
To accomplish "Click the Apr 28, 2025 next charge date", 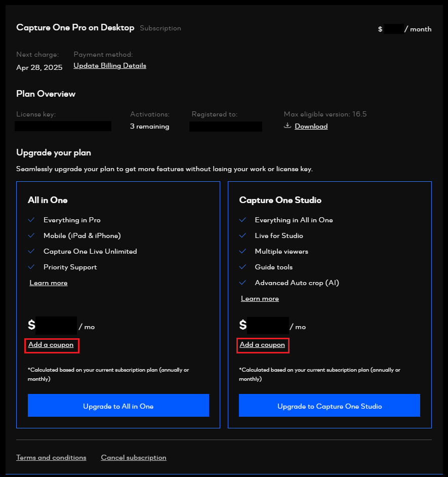I will (x=39, y=67).
